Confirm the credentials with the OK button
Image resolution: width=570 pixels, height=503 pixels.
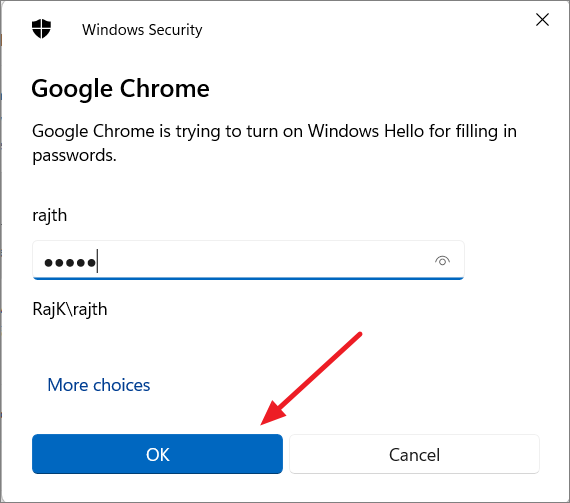point(157,454)
